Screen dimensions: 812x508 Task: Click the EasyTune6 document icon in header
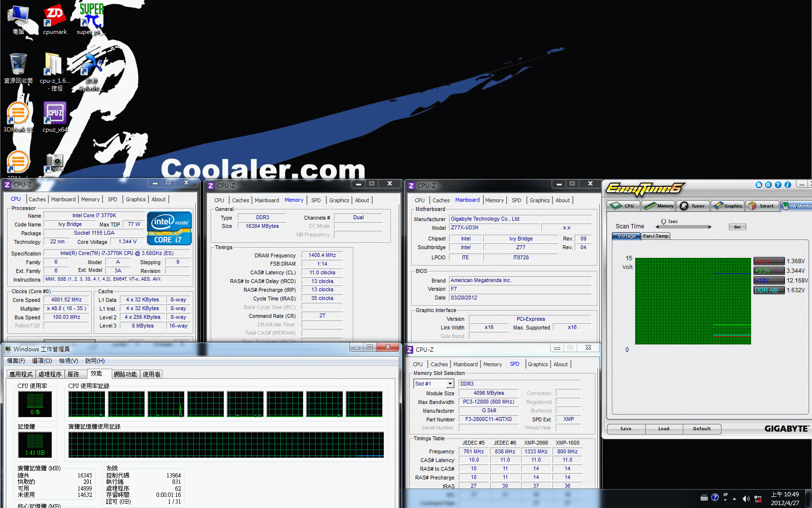point(759,185)
